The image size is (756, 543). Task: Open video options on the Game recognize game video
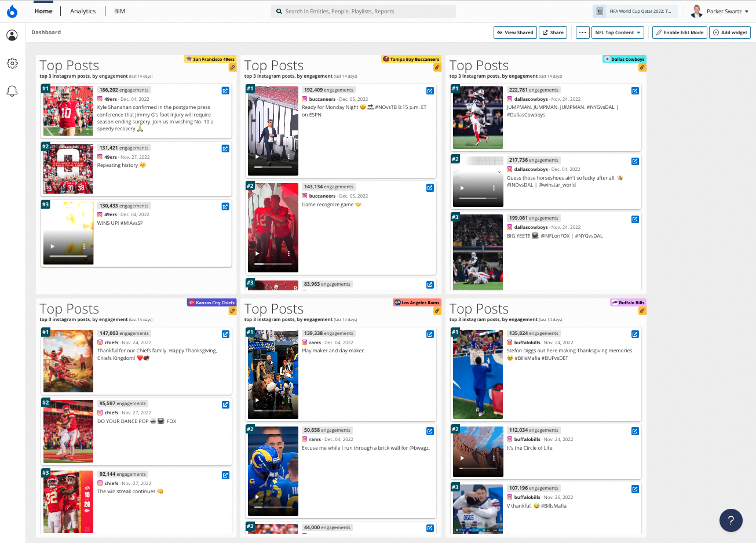pyautogui.click(x=288, y=254)
